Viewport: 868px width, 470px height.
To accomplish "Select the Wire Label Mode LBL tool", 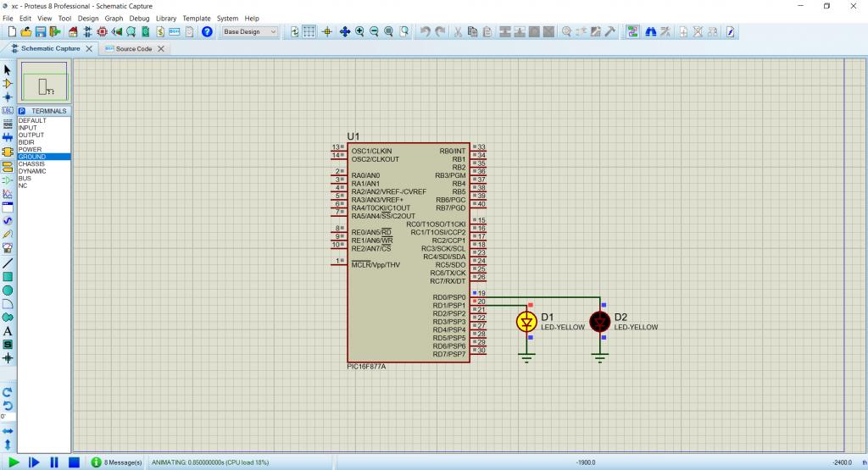I will 8,111.
